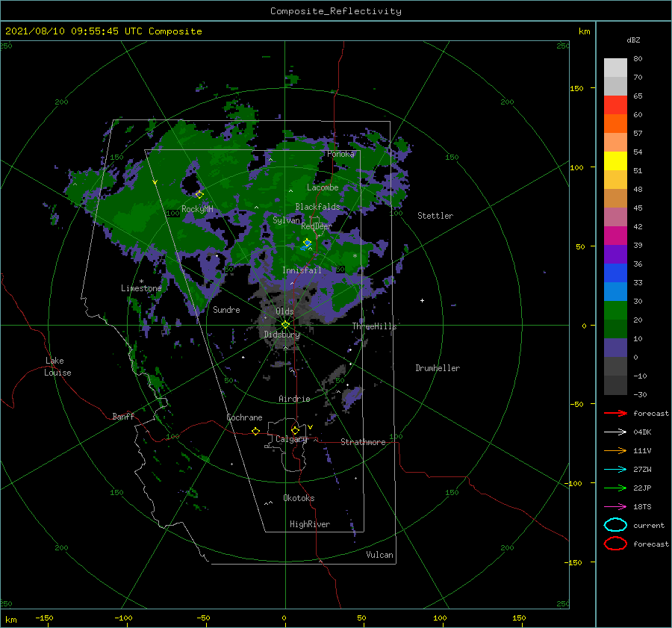Image resolution: width=672 pixels, height=628 pixels.
Task: Click the -150 tick on bottom axis
Action: [44, 618]
